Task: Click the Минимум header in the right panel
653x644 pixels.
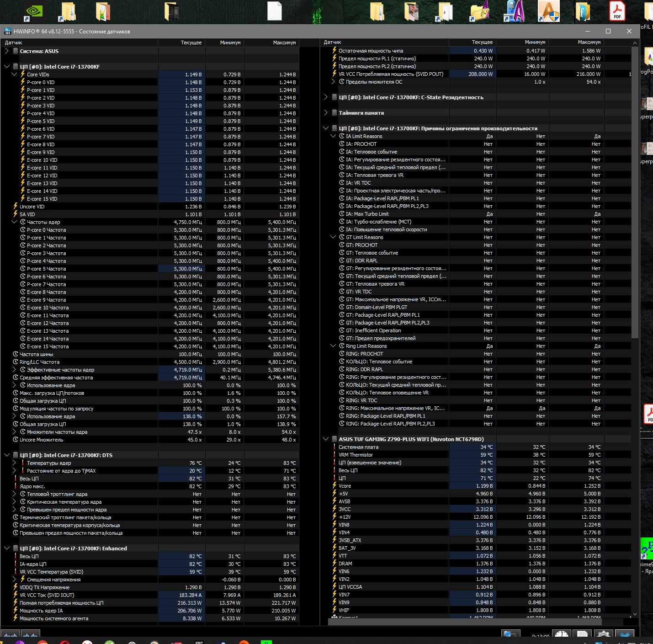Action: 522,42
